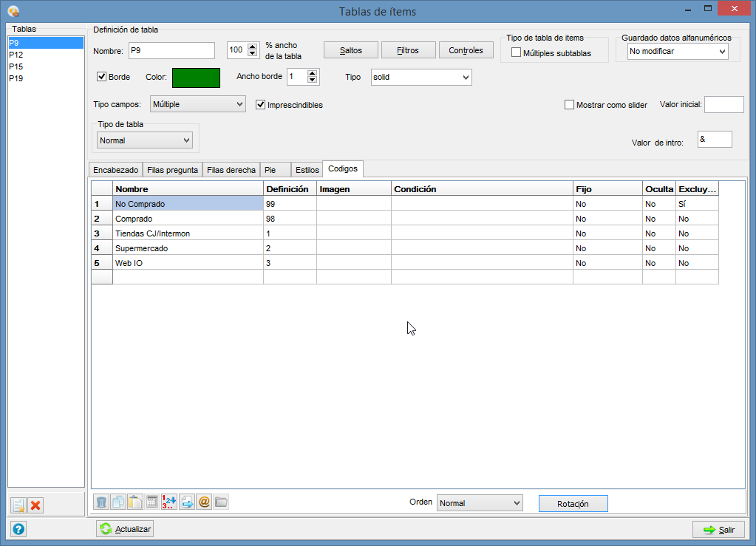This screenshot has height=546, width=756.
Task: Click the Web IO name cell
Action: tap(188, 263)
